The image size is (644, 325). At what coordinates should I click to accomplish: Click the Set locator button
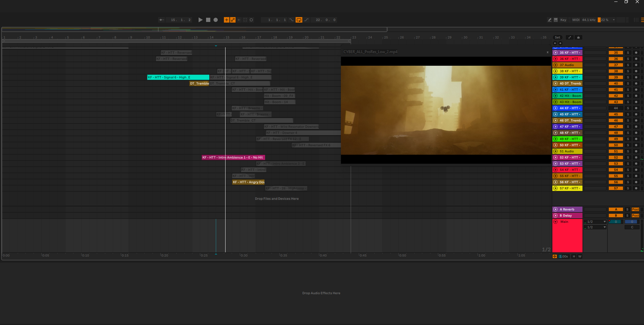[557, 37]
